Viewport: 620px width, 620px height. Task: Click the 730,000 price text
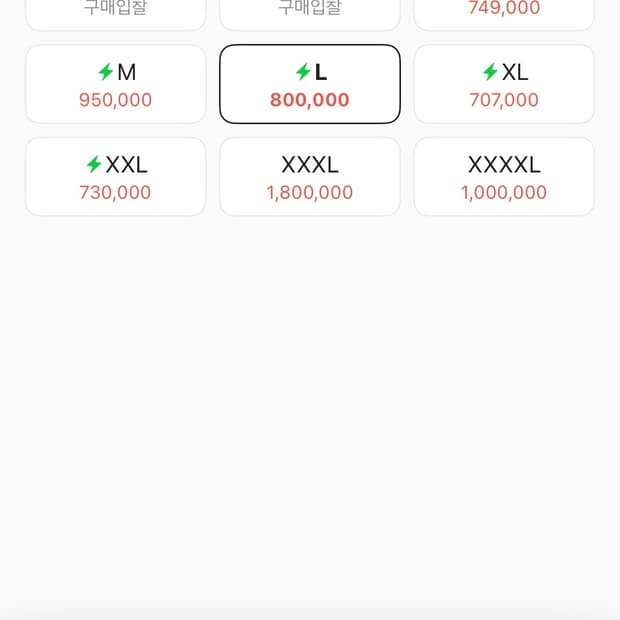coord(116,193)
